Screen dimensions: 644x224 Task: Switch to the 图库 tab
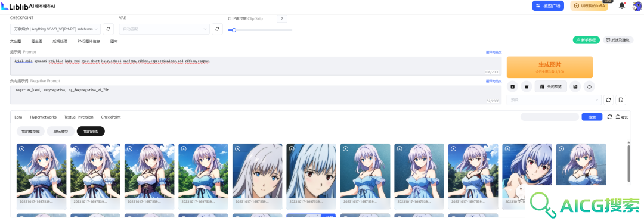(x=114, y=41)
